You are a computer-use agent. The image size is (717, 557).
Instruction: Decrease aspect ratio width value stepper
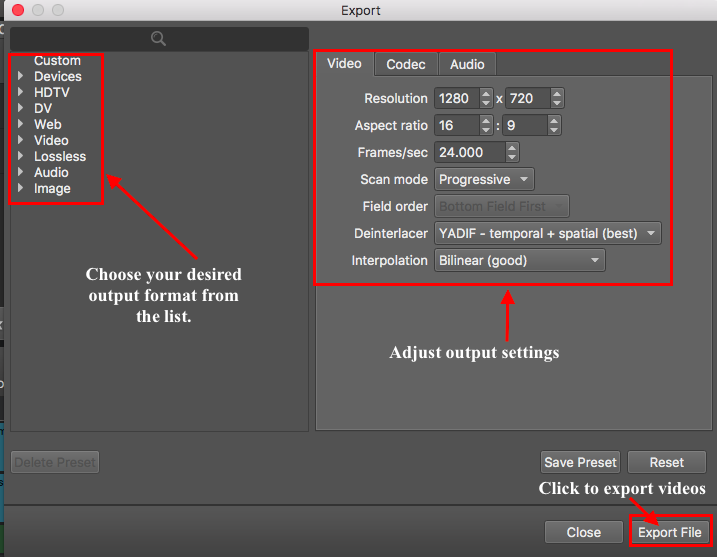point(486,130)
